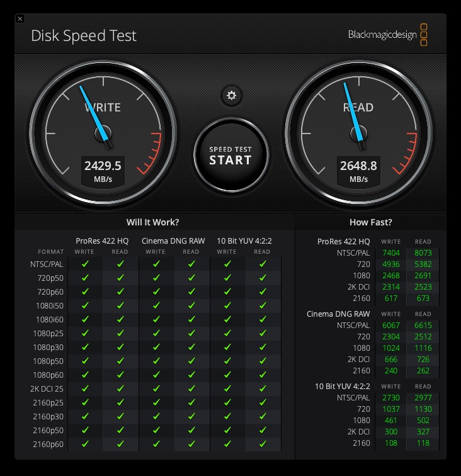The image size is (461, 476).
Task: Click ProRes 720 write value 4936
Action: coord(391,264)
